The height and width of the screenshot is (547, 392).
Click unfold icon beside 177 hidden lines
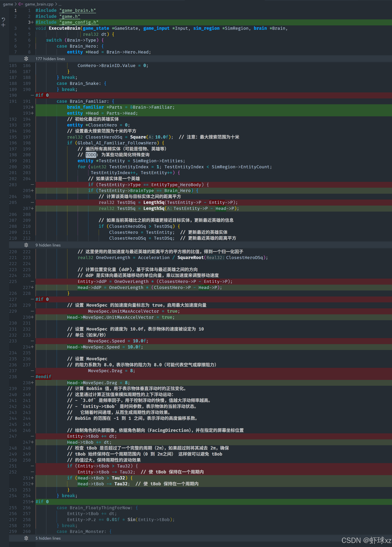(x=26, y=59)
